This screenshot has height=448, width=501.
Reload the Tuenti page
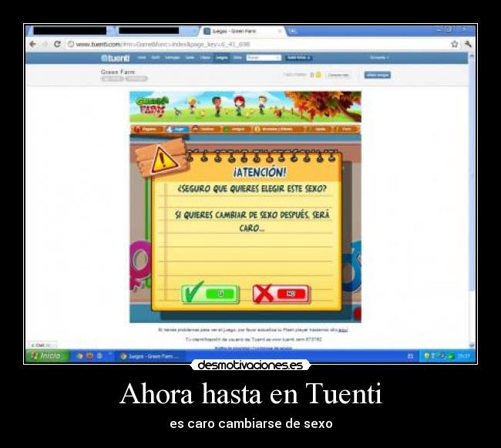pos(57,44)
